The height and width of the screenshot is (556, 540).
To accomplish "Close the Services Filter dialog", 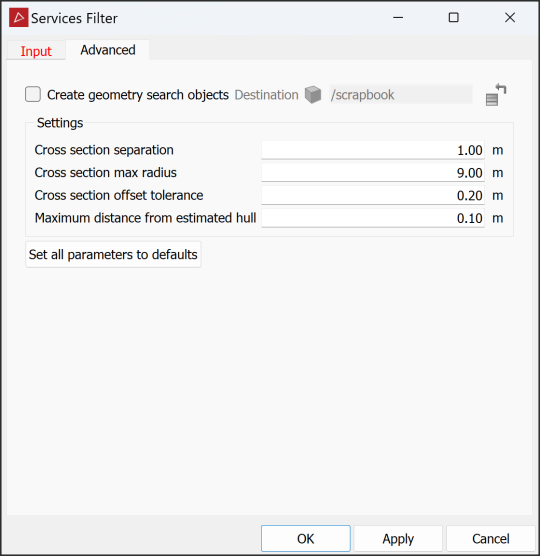I will click(510, 17).
